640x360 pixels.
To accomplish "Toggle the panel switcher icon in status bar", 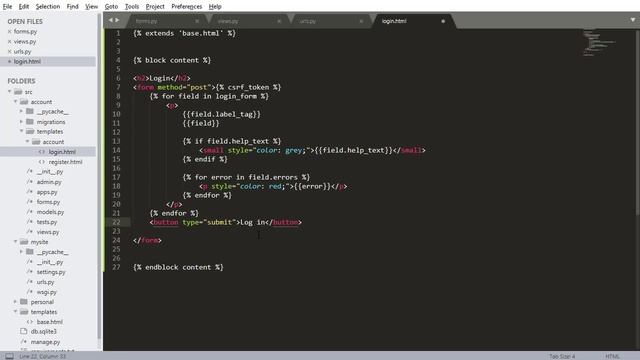I will coord(9,356).
